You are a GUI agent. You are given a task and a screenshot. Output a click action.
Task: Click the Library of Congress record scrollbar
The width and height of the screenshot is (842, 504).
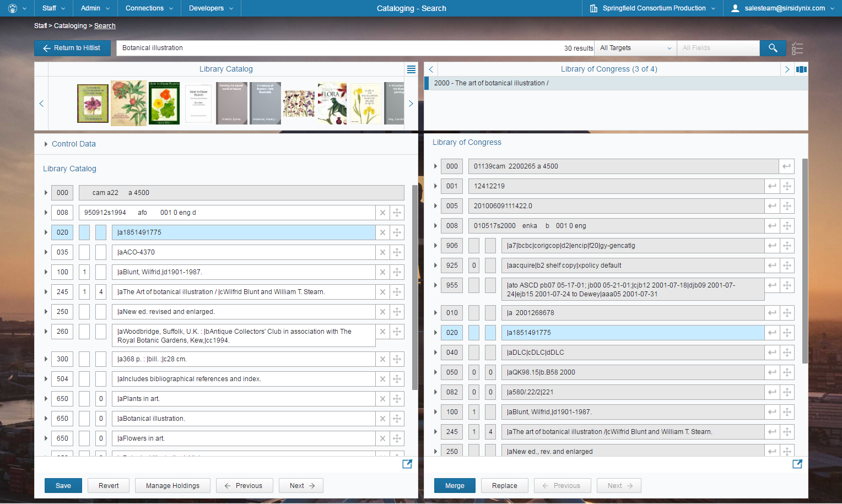click(x=805, y=261)
